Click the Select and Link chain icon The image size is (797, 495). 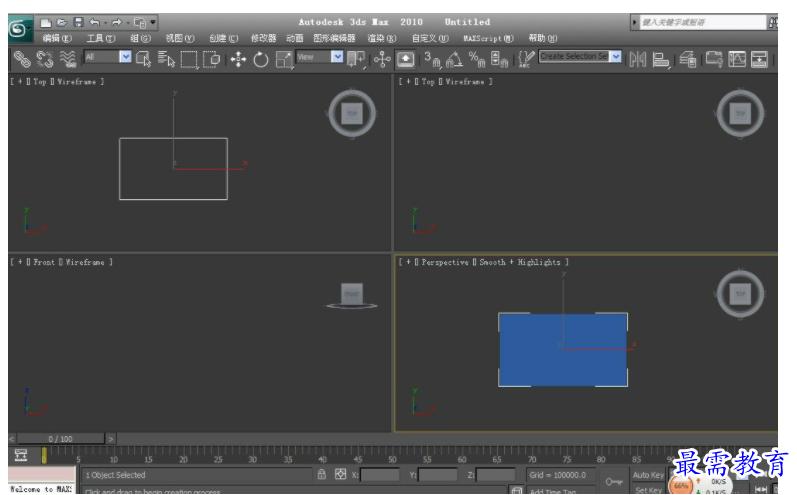[22, 59]
